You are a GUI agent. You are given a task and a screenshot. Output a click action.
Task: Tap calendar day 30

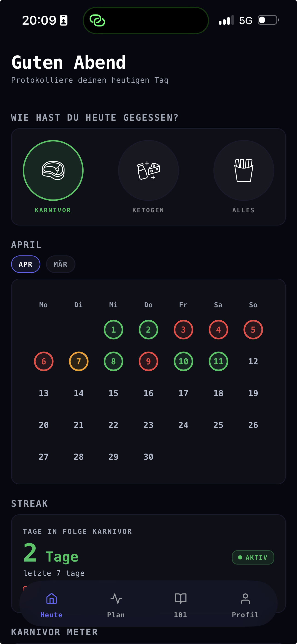[148, 457]
